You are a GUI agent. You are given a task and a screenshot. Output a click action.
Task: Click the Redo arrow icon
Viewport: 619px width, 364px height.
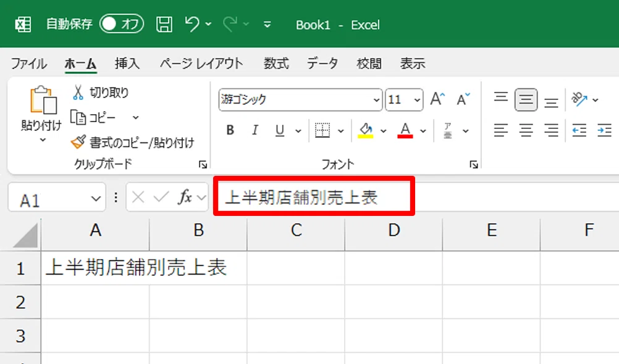pos(230,25)
